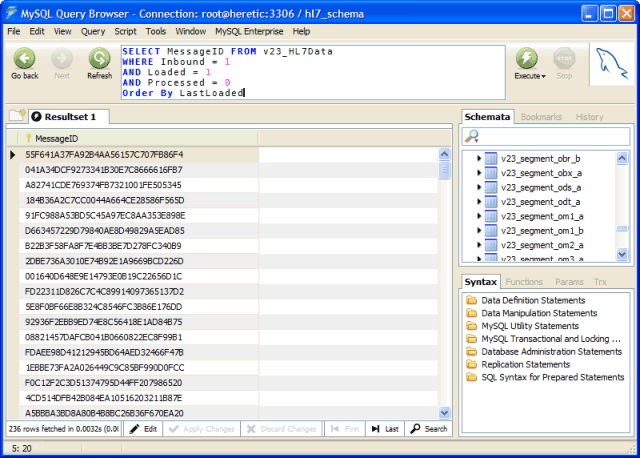Click the Next arrow icon
This screenshot has height=458, width=640.
(x=62, y=58)
